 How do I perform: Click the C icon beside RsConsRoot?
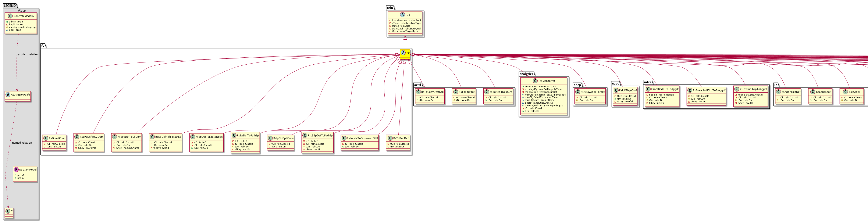coord(812,92)
